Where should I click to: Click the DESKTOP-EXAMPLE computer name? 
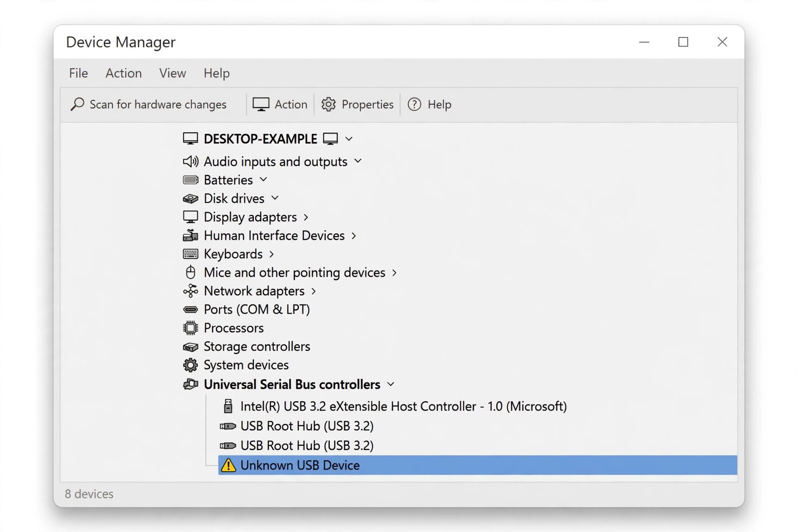pyautogui.click(x=260, y=139)
